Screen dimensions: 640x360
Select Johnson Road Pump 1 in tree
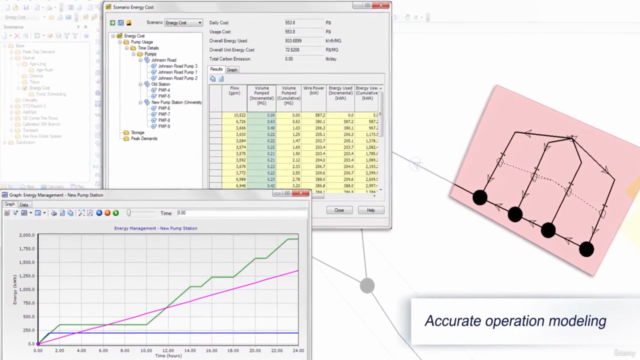click(178, 72)
